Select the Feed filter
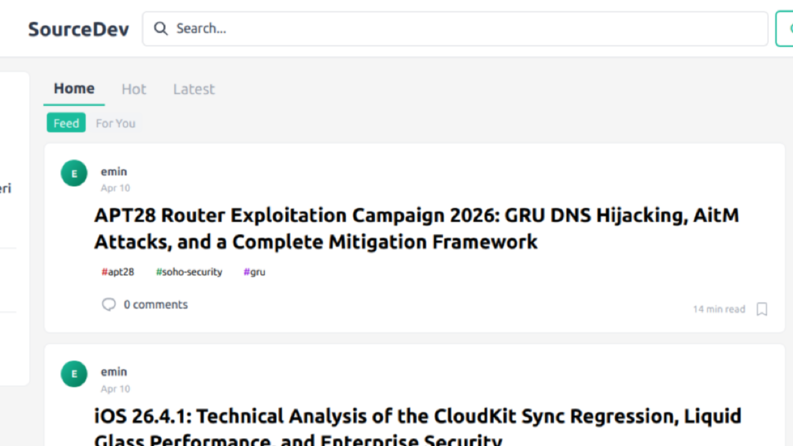This screenshot has height=446, width=793. 66,123
